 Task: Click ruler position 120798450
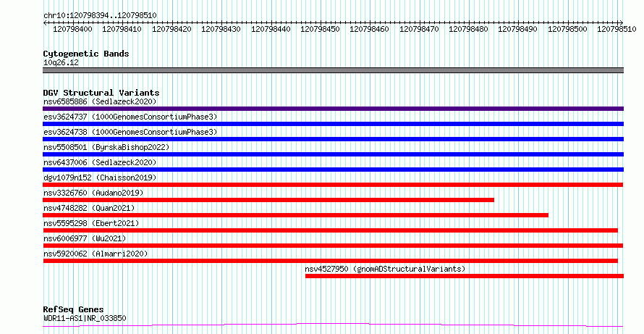click(x=320, y=29)
